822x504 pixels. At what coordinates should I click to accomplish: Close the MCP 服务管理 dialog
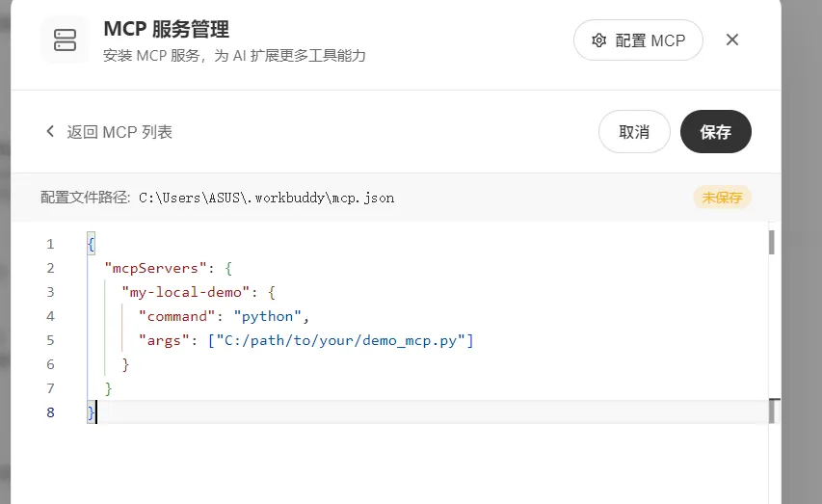732,40
